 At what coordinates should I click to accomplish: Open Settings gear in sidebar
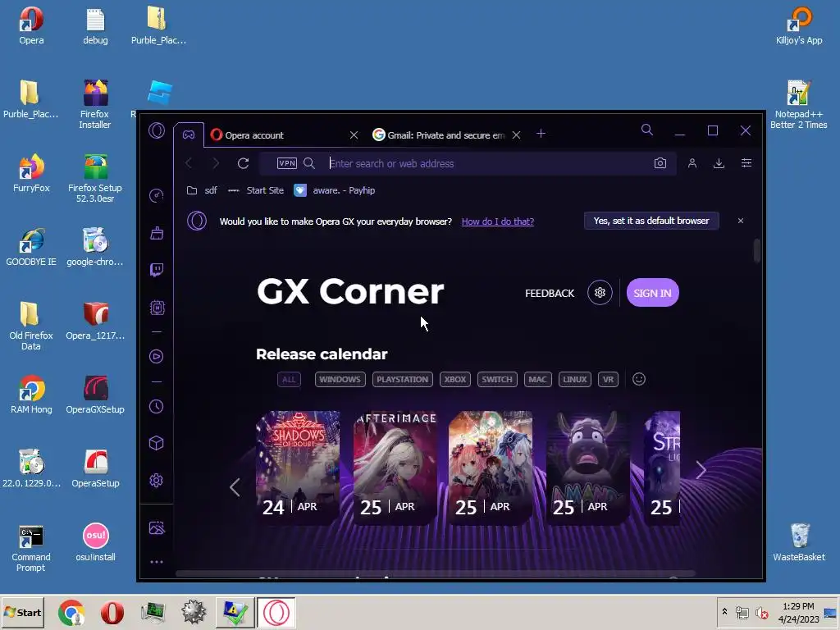[157, 481]
